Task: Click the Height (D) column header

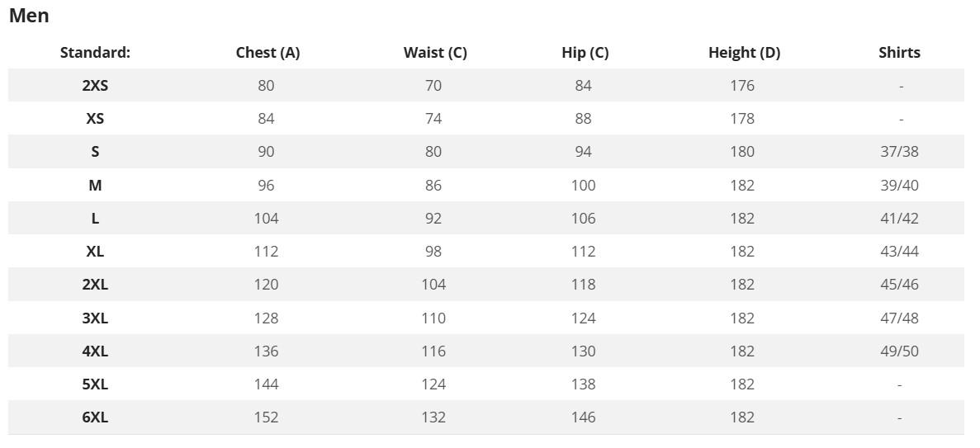Action: 744,53
